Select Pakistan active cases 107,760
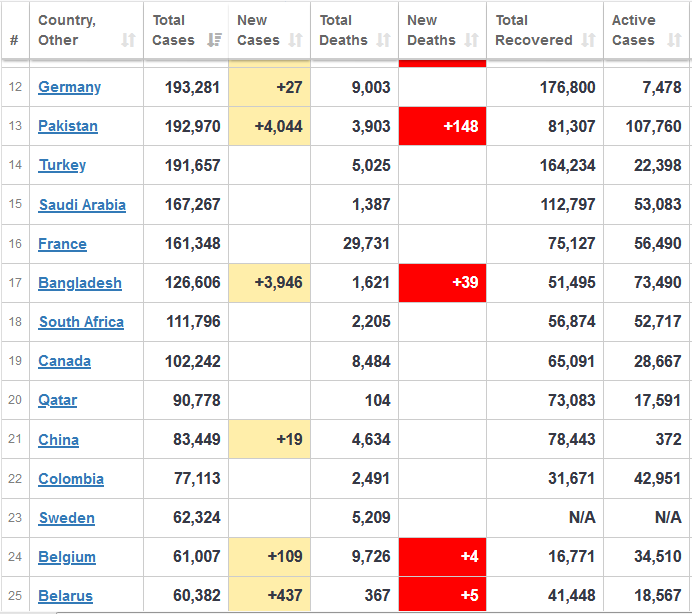 pyautogui.click(x=654, y=126)
